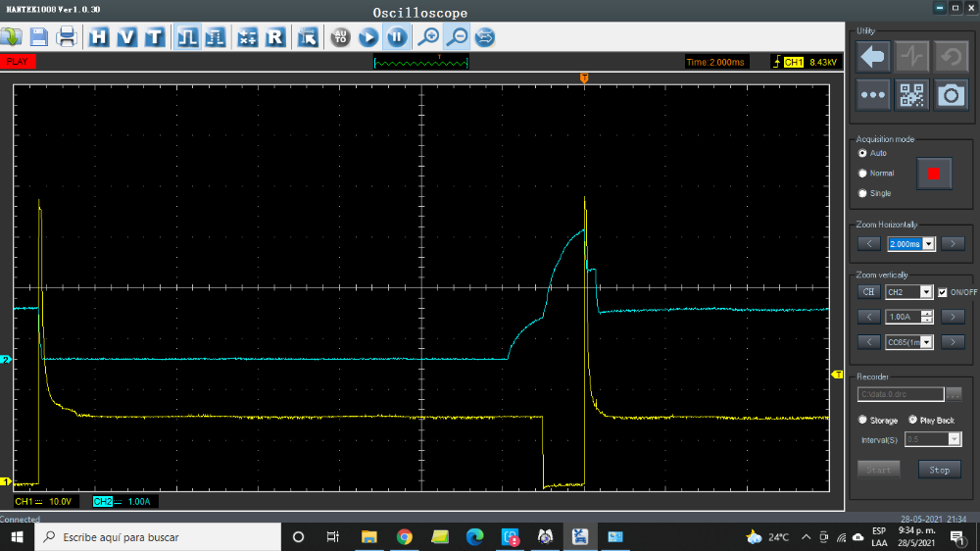The height and width of the screenshot is (551, 980).
Task: Open Chrome from the Windows taskbar
Action: click(404, 537)
